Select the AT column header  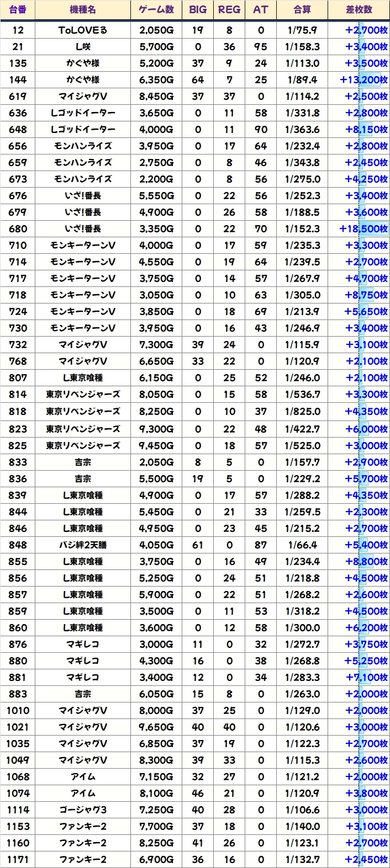pos(261,10)
